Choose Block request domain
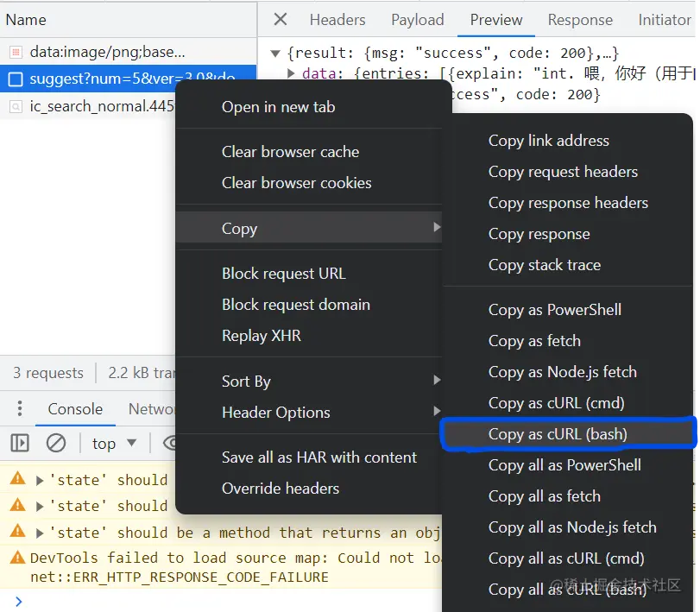The height and width of the screenshot is (612, 700). point(309,305)
